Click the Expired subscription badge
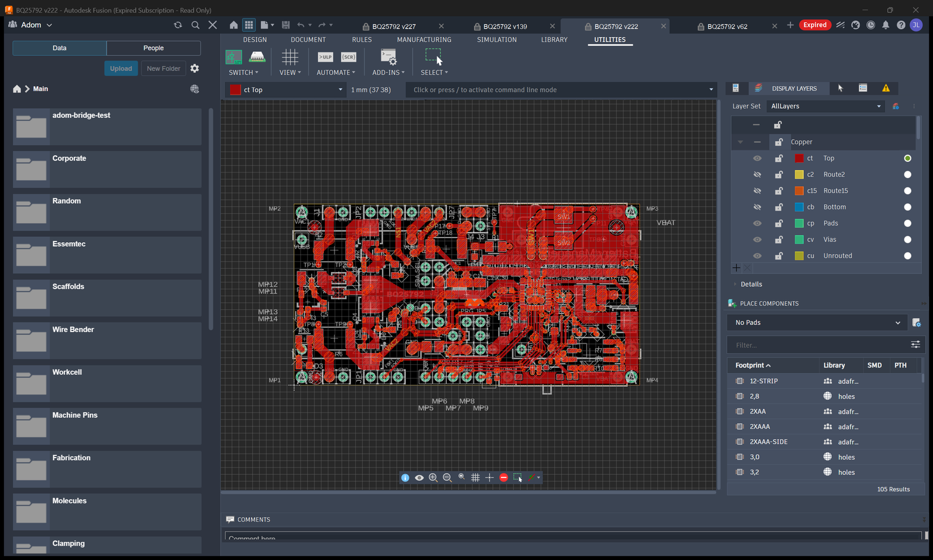The width and height of the screenshot is (933, 560). pyautogui.click(x=815, y=25)
